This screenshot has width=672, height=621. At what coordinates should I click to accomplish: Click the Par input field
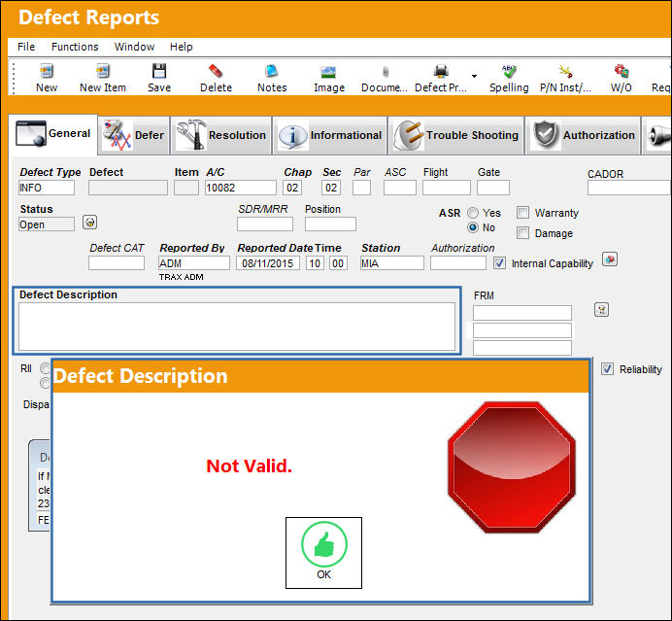tap(361, 188)
